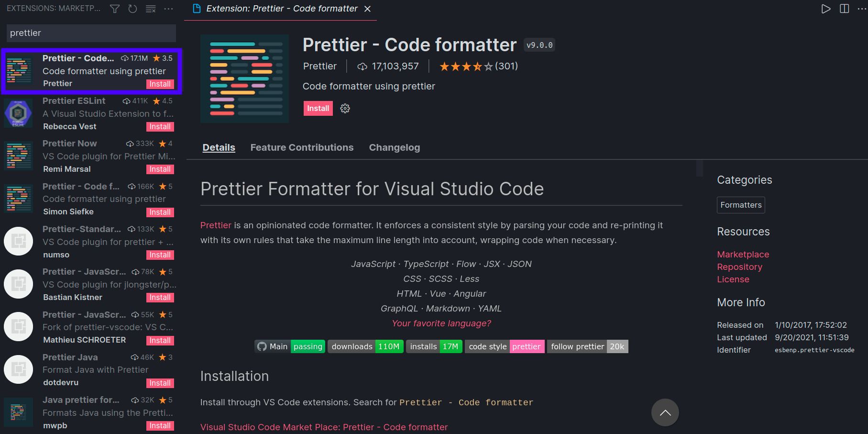Open the Marketplace resource link

pos(743,255)
